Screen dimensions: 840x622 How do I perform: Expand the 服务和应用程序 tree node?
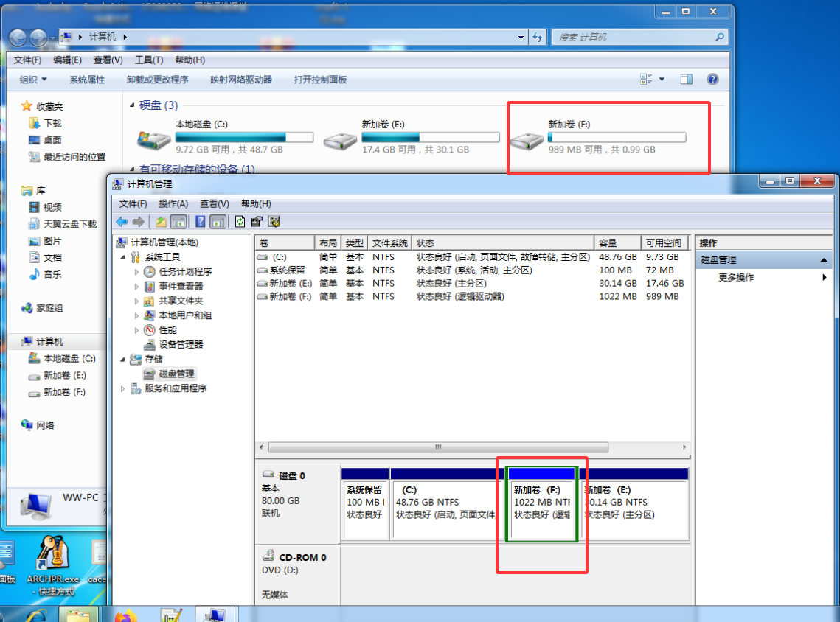122,388
